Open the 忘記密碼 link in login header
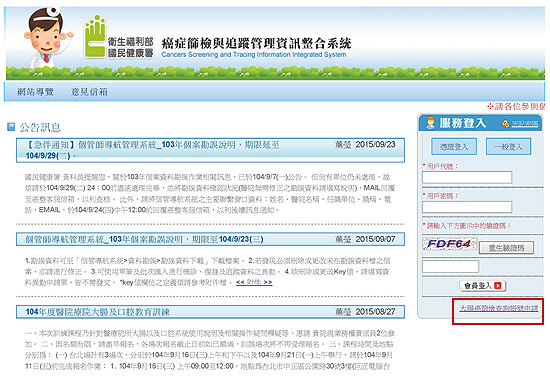 tap(524, 123)
